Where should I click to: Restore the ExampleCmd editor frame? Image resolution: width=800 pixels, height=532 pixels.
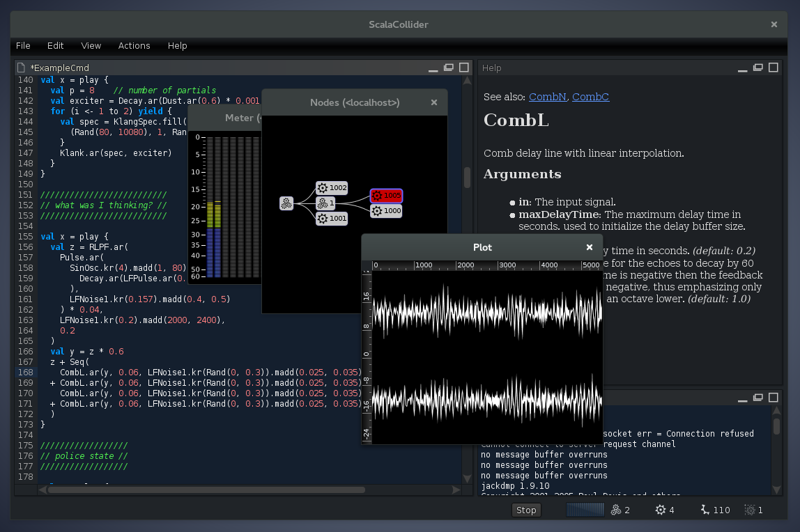tap(449, 68)
